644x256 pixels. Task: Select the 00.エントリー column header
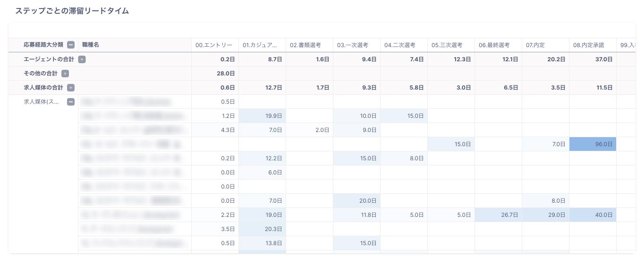point(214,45)
